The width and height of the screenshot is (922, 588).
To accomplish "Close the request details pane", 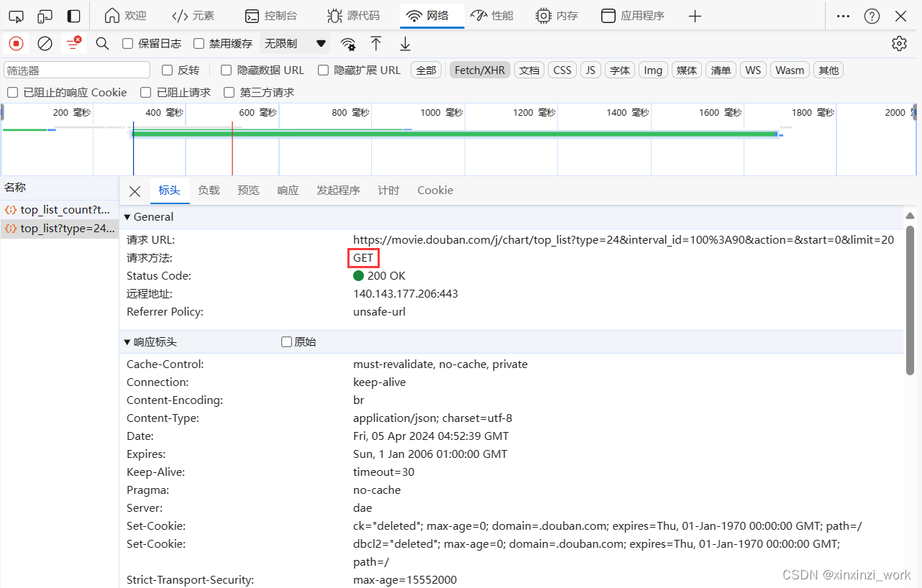I will tap(134, 190).
